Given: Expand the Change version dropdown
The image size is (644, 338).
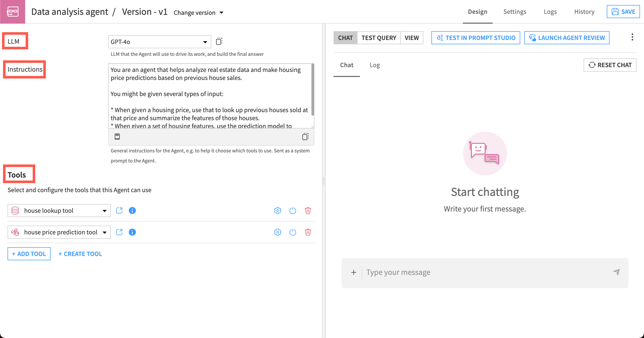Looking at the screenshot, I should coord(198,12).
